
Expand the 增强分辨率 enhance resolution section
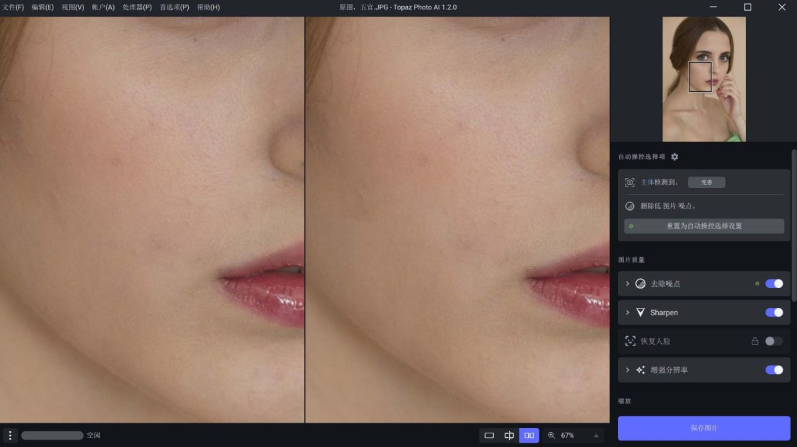point(627,370)
